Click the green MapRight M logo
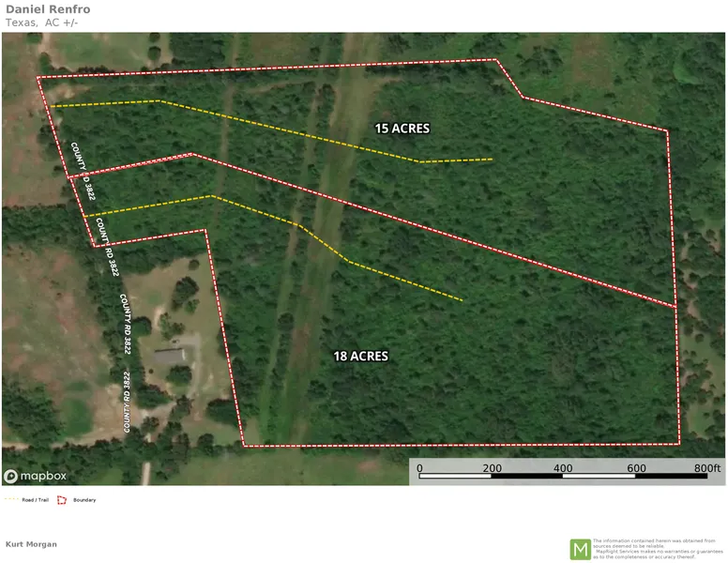 [581, 549]
